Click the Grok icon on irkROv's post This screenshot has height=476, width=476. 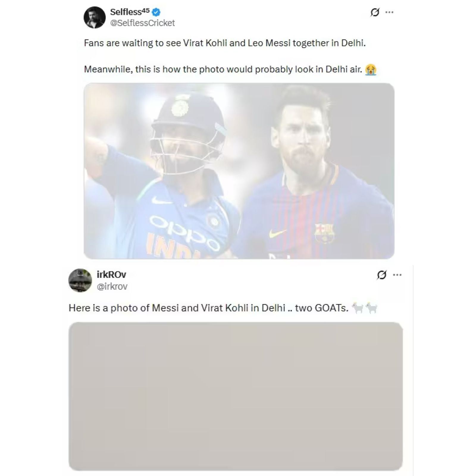click(x=382, y=275)
